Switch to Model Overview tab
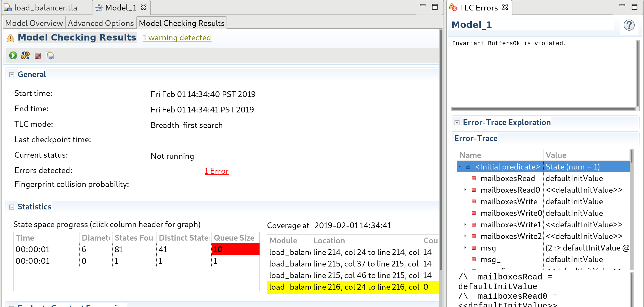This screenshot has height=307, width=644. [x=34, y=23]
